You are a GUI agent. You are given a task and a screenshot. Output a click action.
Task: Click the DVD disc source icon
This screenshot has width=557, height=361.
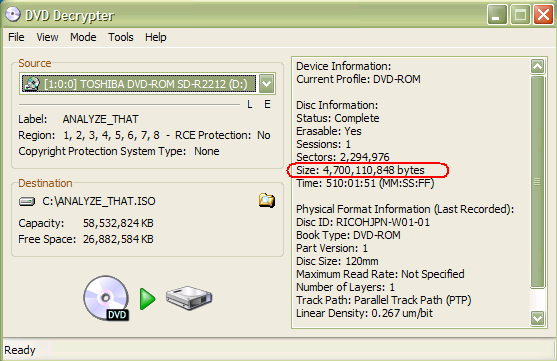click(x=107, y=298)
